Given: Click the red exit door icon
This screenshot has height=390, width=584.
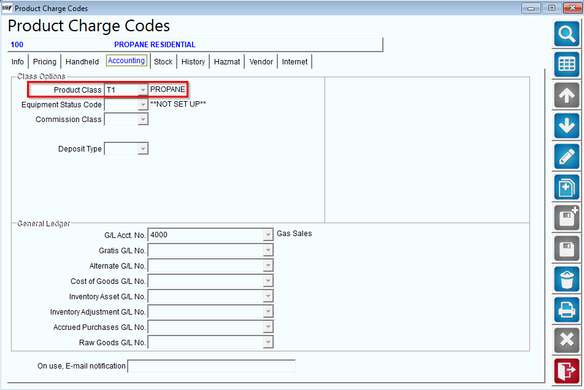Looking at the screenshot, I should click(x=566, y=371).
